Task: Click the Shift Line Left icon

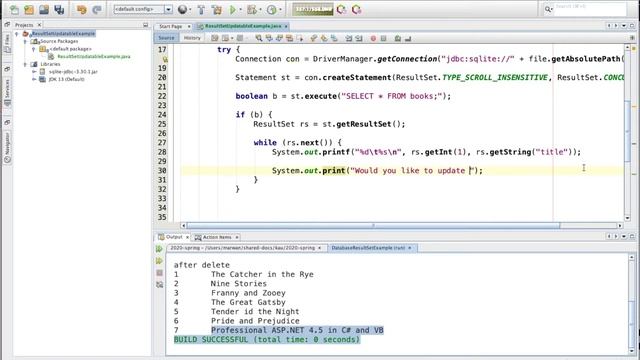Action: 349,38
